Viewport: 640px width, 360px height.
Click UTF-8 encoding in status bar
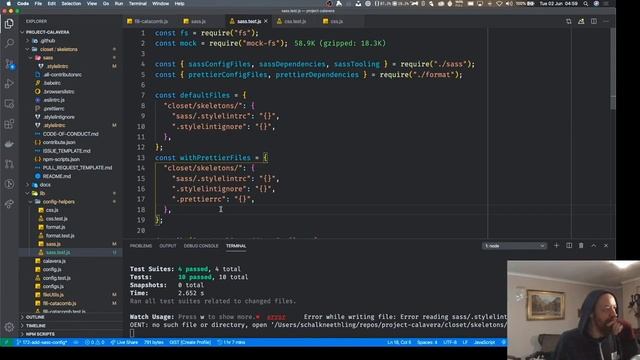coord(450,342)
